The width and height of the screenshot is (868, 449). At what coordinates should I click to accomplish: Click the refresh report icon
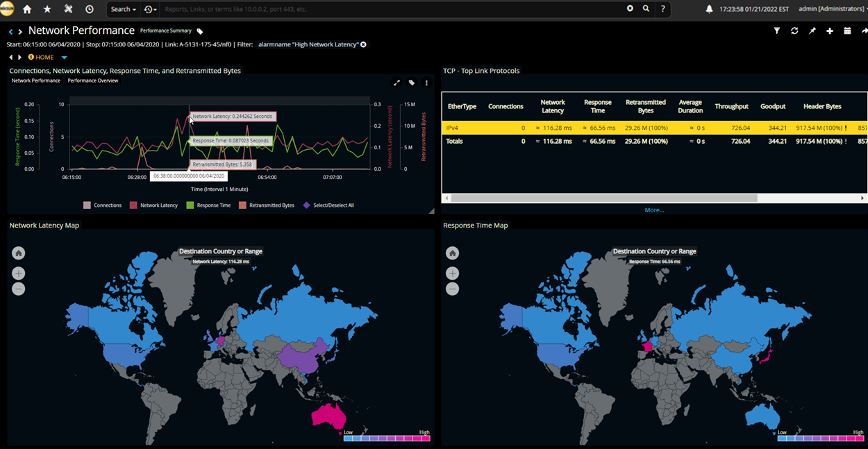(794, 31)
